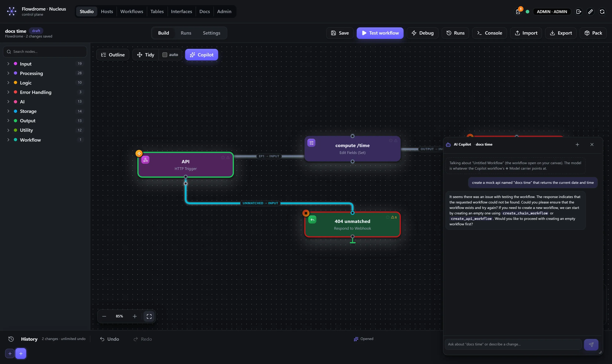
Task: Close the AI Copilot panel
Action: point(592,145)
